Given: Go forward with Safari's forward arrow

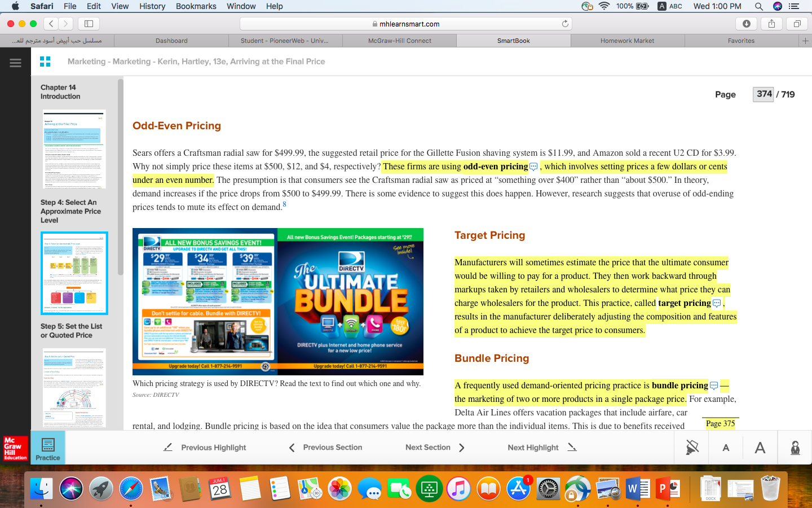Looking at the screenshot, I should point(66,24).
